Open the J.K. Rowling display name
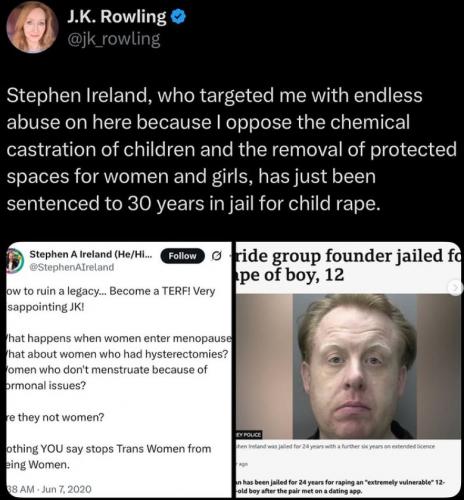 click(x=117, y=16)
